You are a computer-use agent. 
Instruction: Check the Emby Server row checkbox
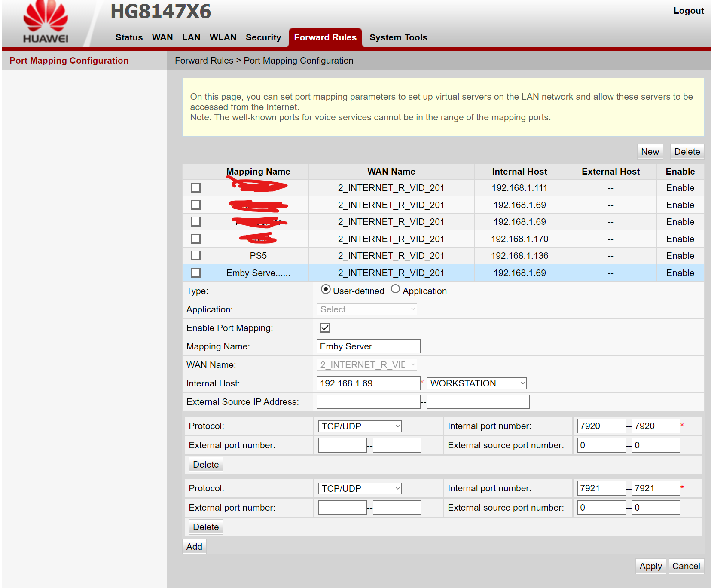[x=195, y=273]
